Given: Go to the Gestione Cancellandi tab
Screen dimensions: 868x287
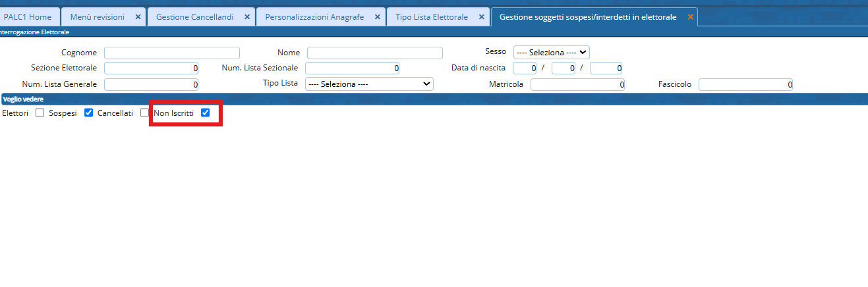Looking at the screenshot, I should 194,17.
